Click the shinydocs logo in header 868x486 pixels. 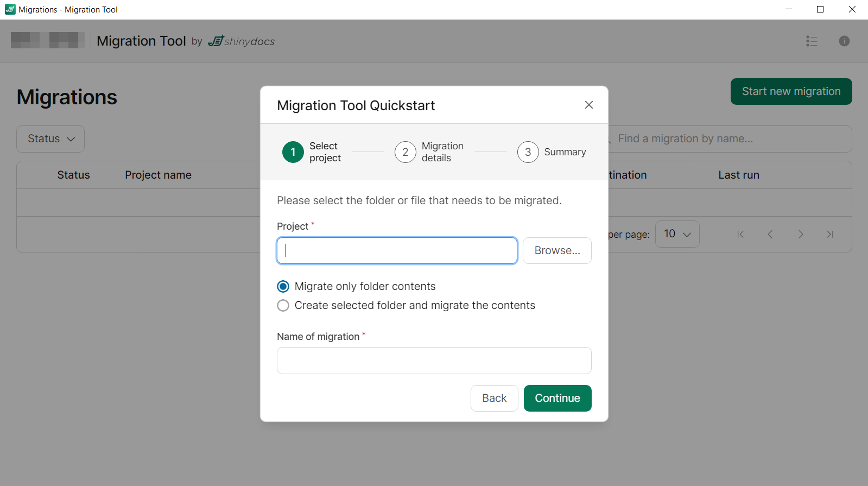click(x=242, y=41)
